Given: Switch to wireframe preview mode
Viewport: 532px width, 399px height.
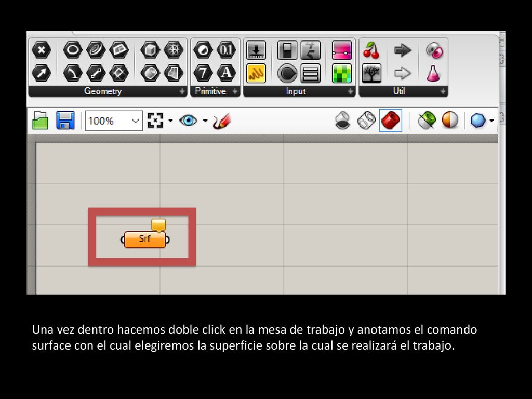Looking at the screenshot, I should pyautogui.click(x=367, y=121).
